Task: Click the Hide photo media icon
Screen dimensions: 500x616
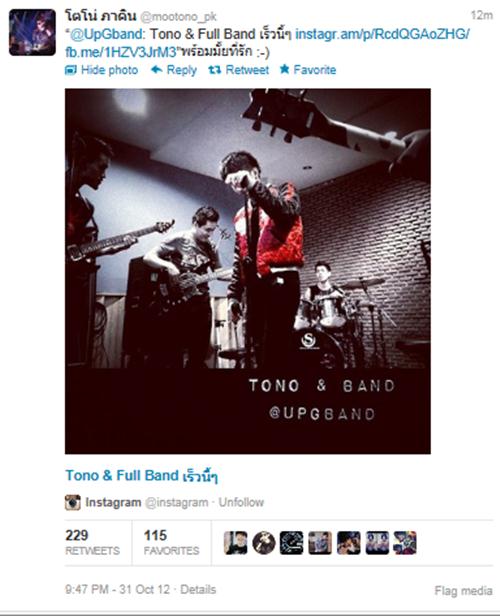Action: click(x=71, y=70)
